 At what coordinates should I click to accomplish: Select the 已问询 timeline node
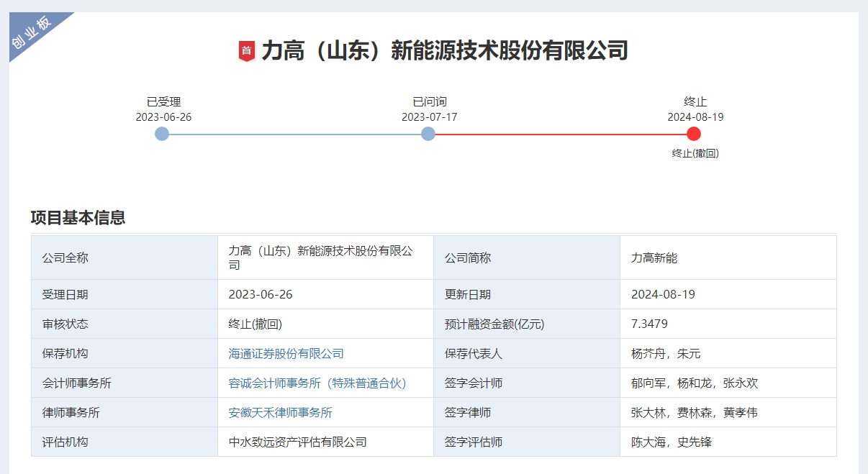428,134
